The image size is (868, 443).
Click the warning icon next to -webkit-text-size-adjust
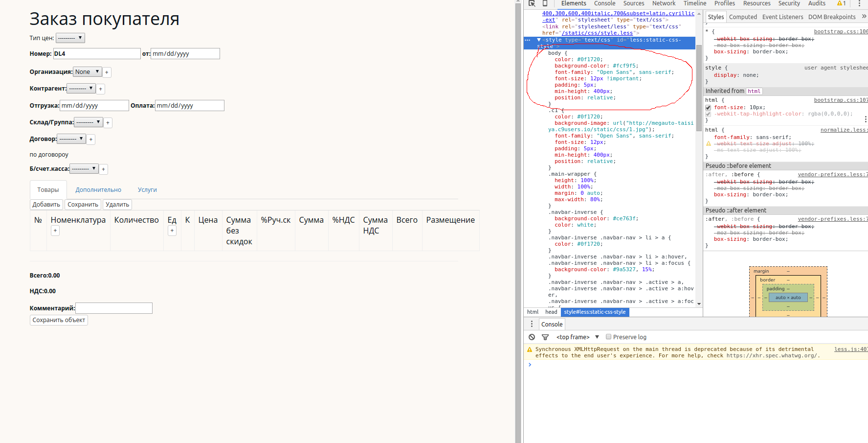pos(709,144)
